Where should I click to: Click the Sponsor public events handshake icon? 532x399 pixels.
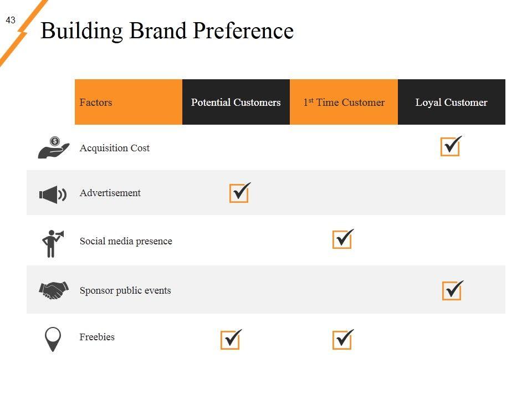point(53,290)
